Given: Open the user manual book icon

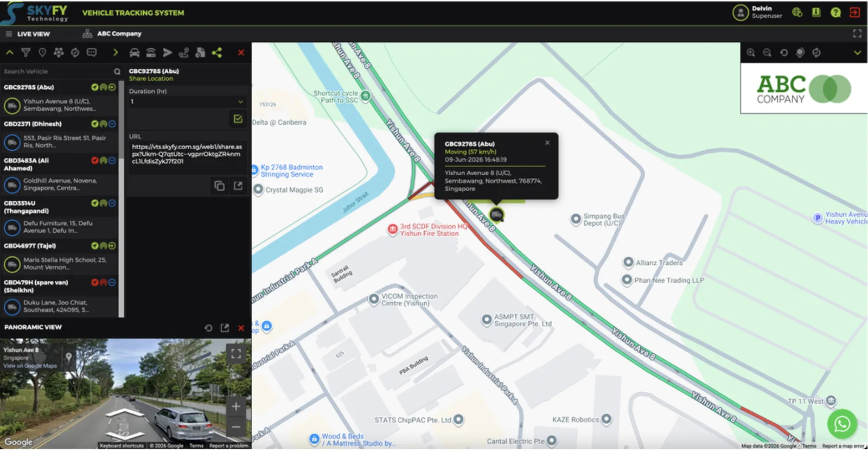Looking at the screenshot, I should click(816, 12).
